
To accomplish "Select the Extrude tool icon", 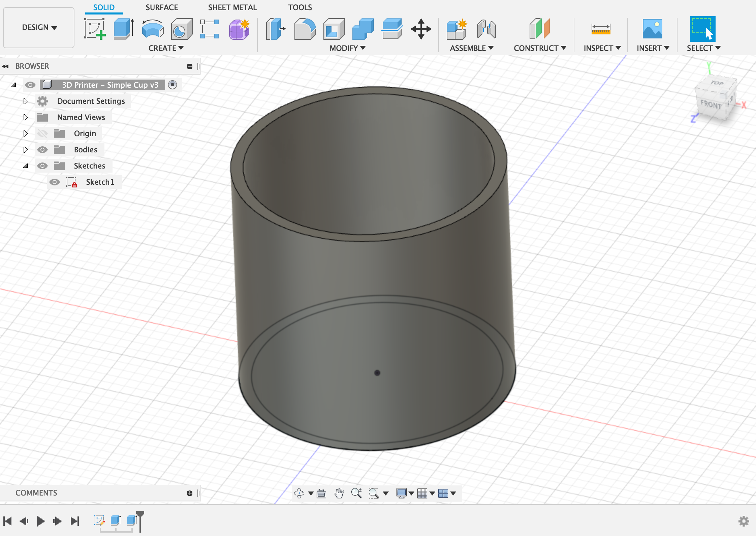I will tap(124, 29).
